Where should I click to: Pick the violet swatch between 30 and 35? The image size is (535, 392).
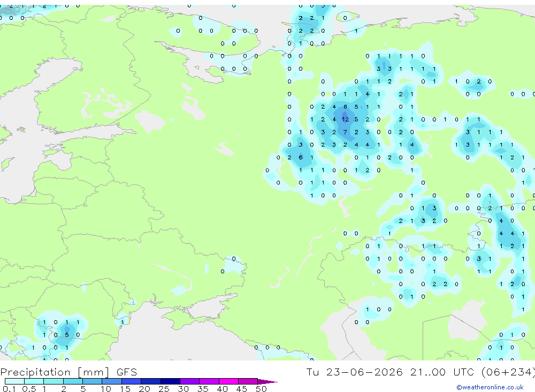click(x=189, y=381)
